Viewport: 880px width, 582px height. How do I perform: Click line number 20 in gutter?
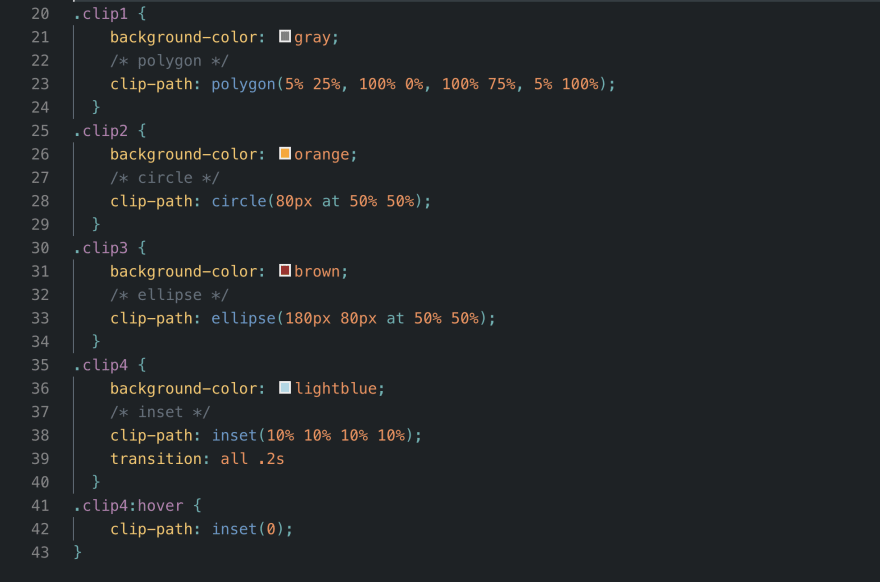(x=40, y=13)
